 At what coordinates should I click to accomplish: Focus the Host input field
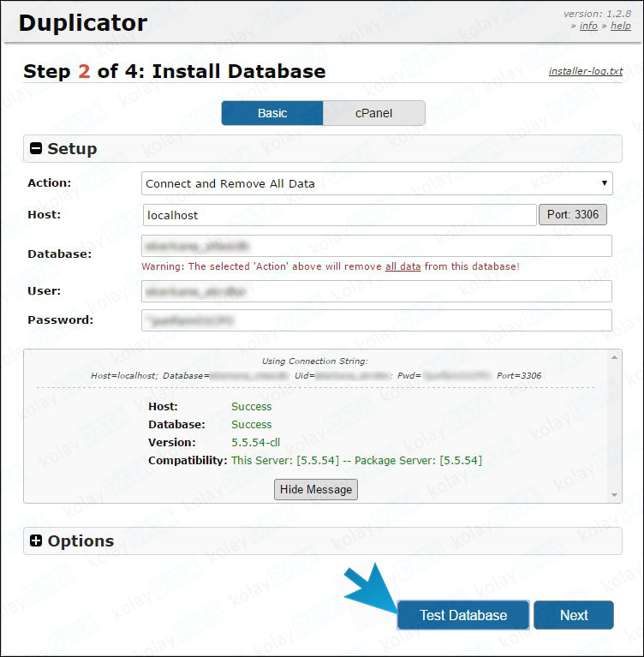click(339, 215)
